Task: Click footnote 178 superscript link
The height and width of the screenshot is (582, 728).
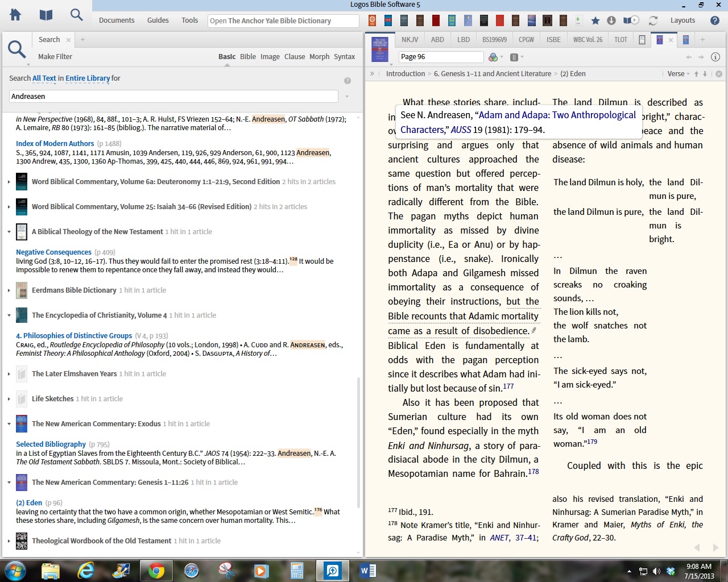Action: tap(533, 472)
